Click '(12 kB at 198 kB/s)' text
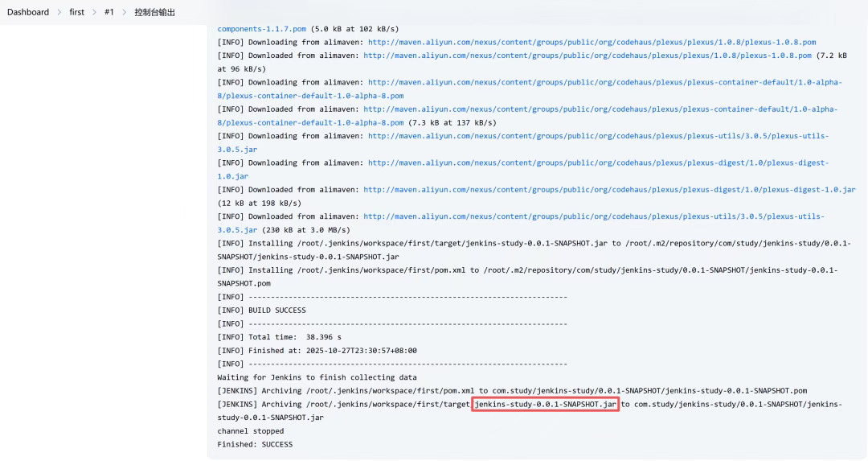The width and height of the screenshot is (868, 461). 259,203
